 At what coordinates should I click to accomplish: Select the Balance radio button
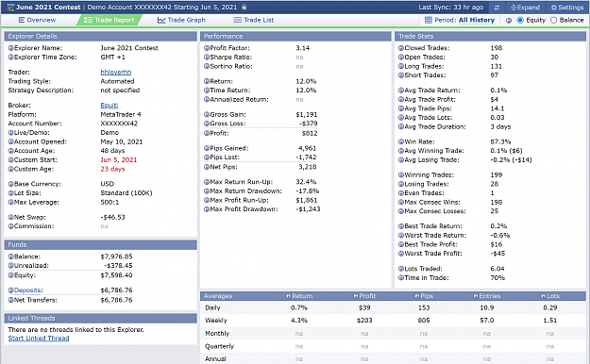[553, 20]
